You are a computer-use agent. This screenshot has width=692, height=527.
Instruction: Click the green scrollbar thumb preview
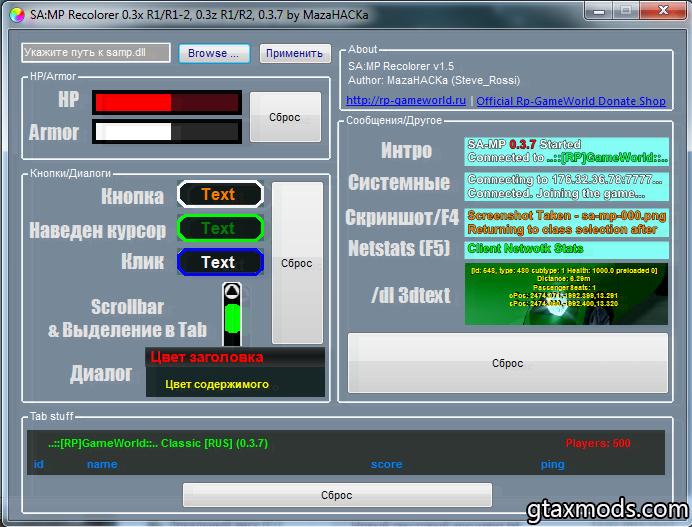click(x=232, y=319)
